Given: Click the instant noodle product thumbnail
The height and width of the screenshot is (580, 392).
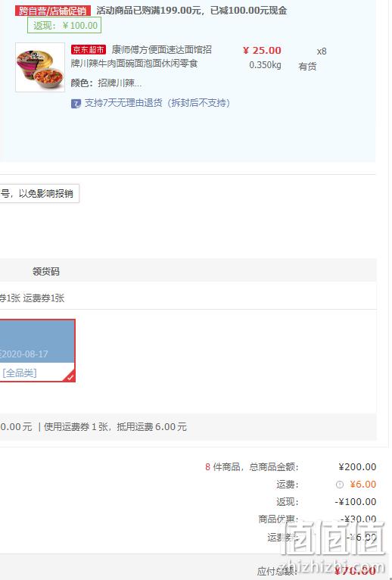Looking at the screenshot, I should (x=40, y=67).
